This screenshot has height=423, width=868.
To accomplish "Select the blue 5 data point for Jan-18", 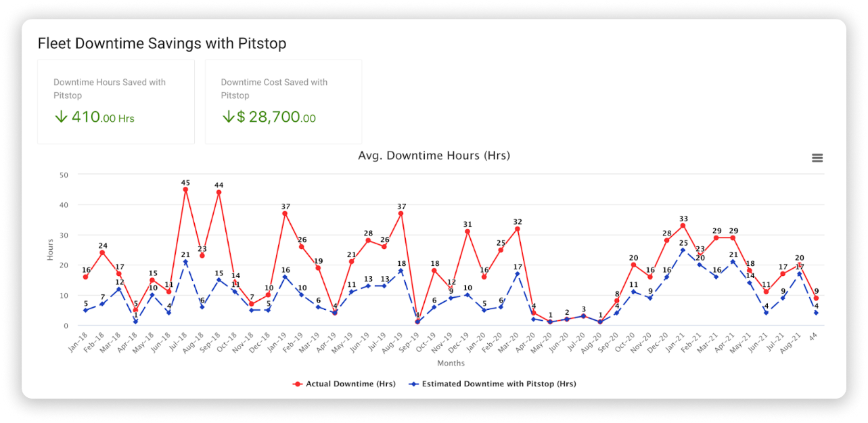I will [x=85, y=310].
